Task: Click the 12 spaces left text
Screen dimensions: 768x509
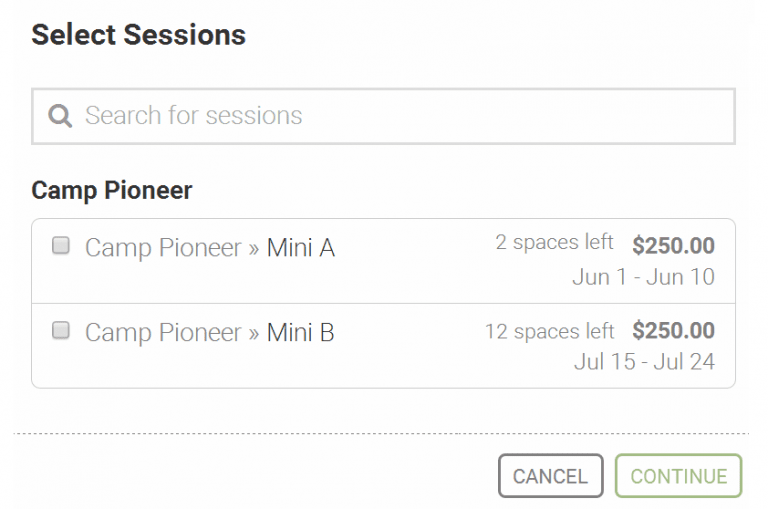Action: point(549,331)
